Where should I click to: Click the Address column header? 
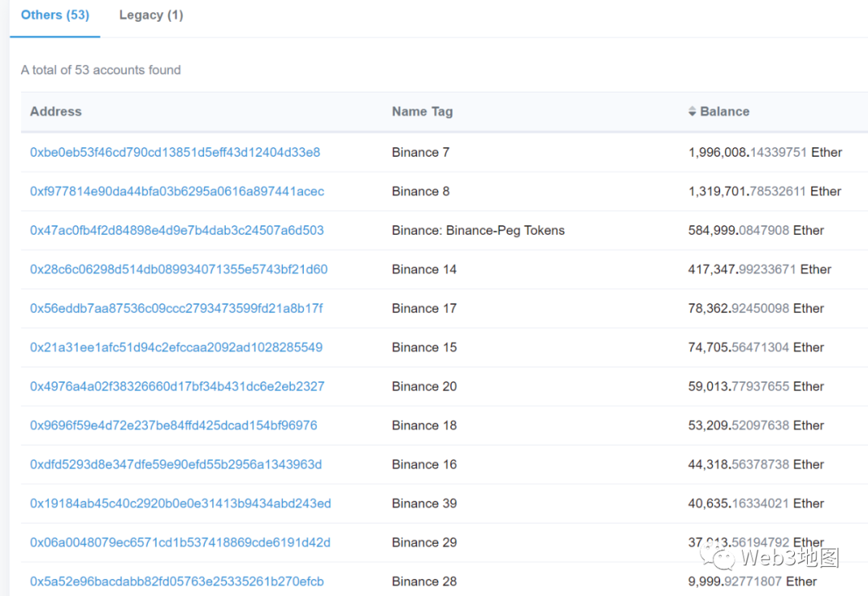click(55, 112)
